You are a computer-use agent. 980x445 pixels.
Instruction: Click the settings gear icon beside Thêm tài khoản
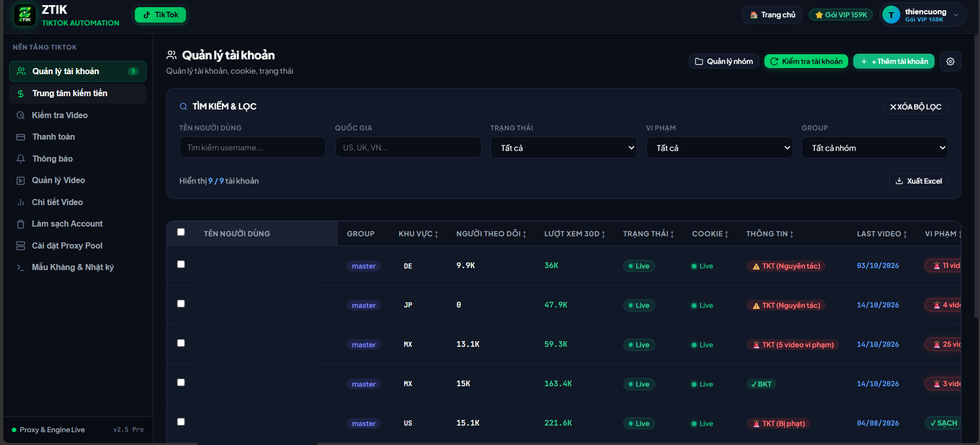coord(950,61)
